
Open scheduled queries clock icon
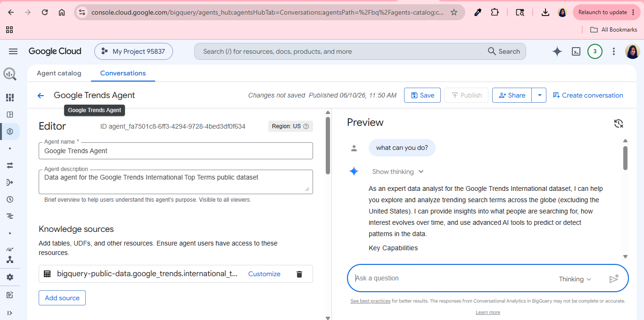(x=10, y=199)
